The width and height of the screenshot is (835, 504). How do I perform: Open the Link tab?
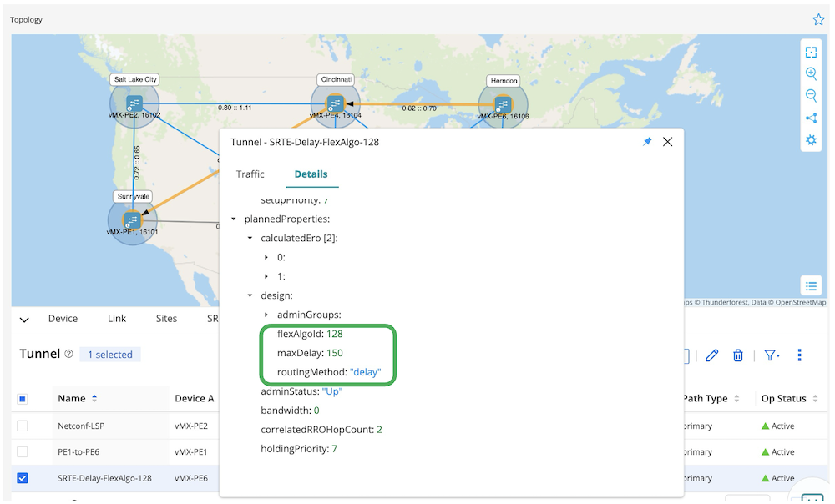(x=117, y=318)
